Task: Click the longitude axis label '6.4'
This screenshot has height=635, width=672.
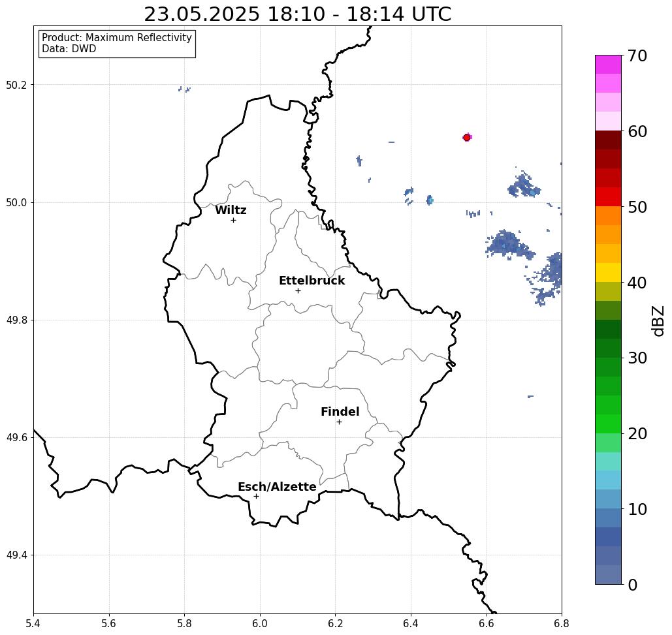Action: click(411, 623)
